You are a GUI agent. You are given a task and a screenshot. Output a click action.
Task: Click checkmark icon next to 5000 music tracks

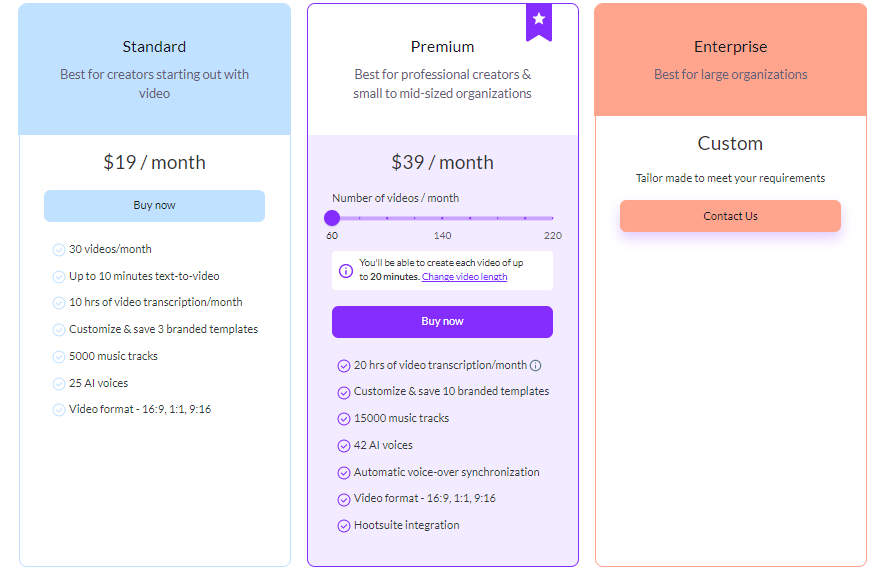[59, 357]
